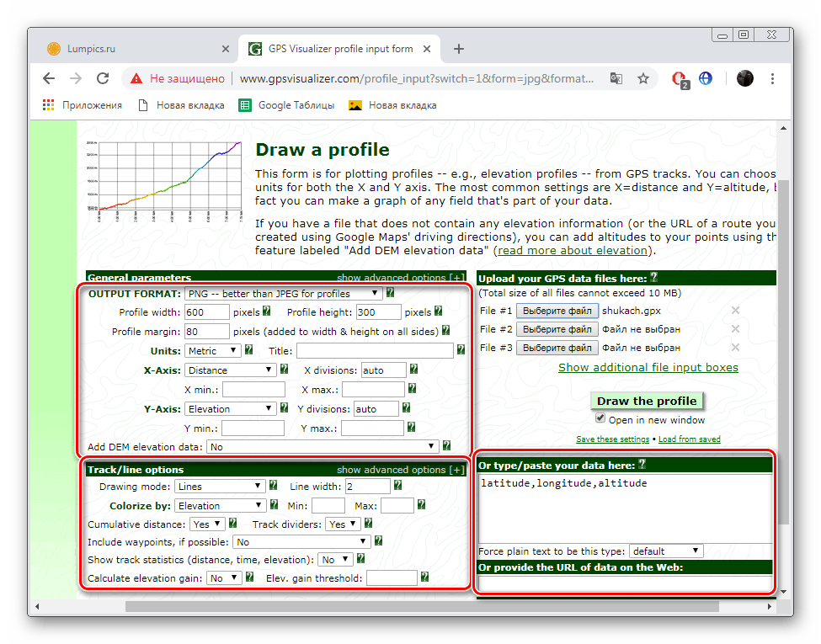Click help icon for Profile margin
821x644 pixels.
tap(445, 330)
